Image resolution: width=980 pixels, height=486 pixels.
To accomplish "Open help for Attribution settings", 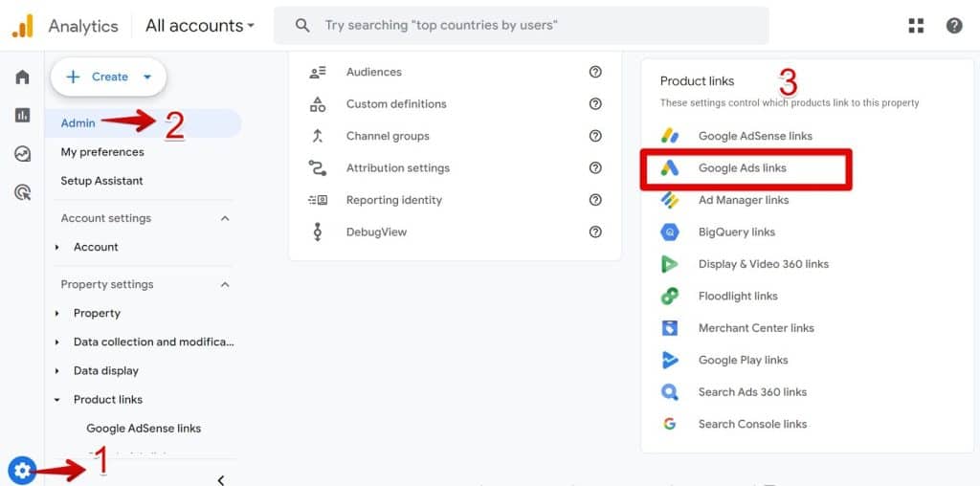I will pyautogui.click(x=595, y=168).
